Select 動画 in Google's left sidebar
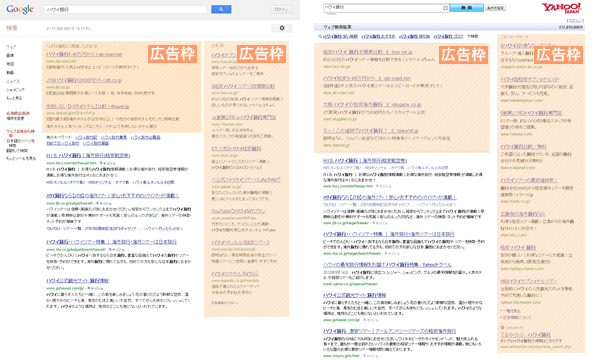 pos(10,72)
